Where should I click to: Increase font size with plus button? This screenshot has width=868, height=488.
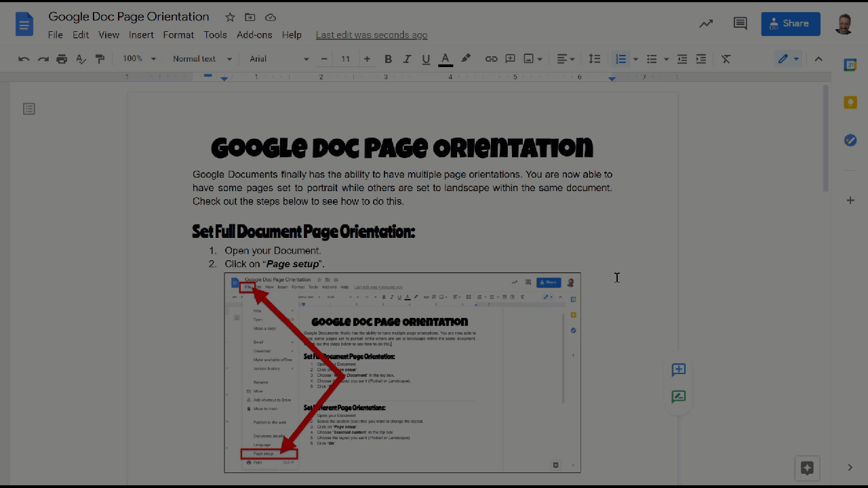[367, 59]
